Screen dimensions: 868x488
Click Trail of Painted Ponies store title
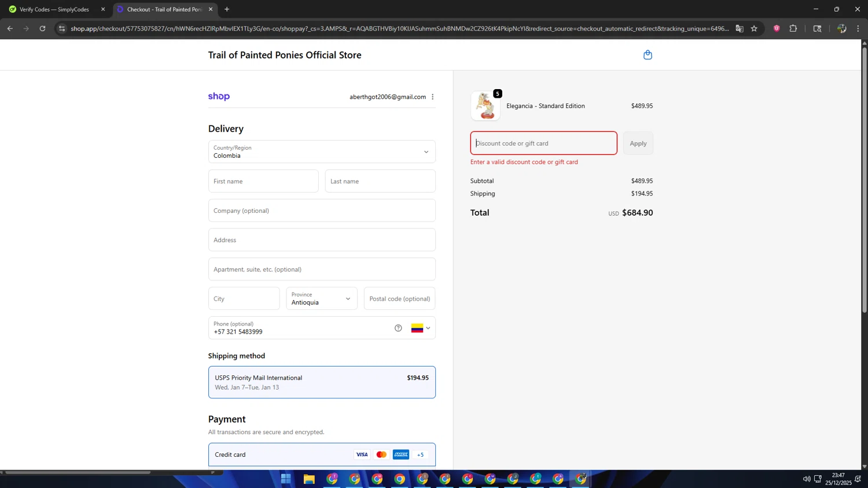coord(285,55)
